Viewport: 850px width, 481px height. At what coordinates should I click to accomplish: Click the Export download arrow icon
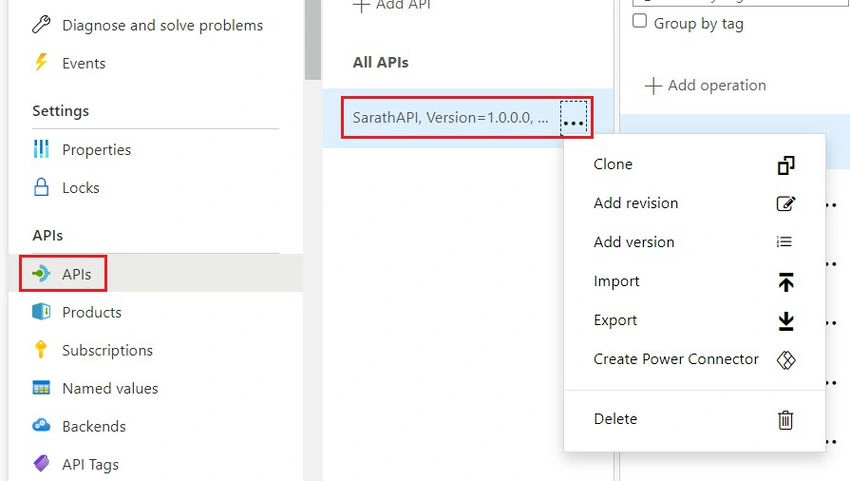click(x=785, y=321)
